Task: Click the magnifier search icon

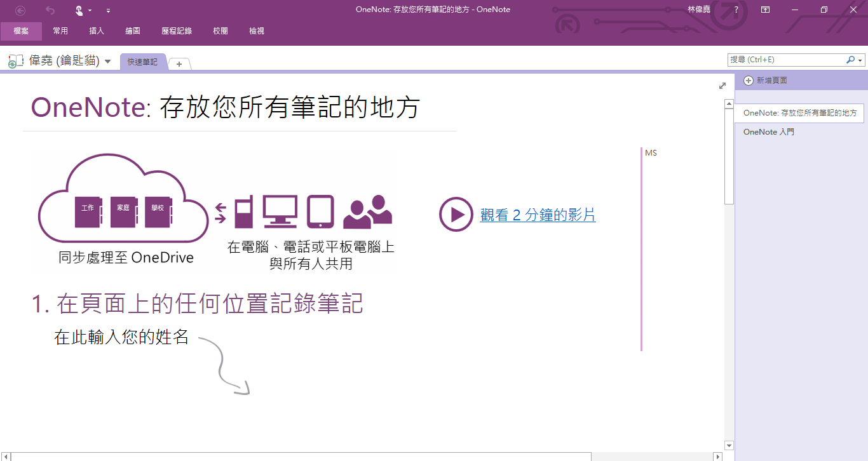Action: (850, 60)
